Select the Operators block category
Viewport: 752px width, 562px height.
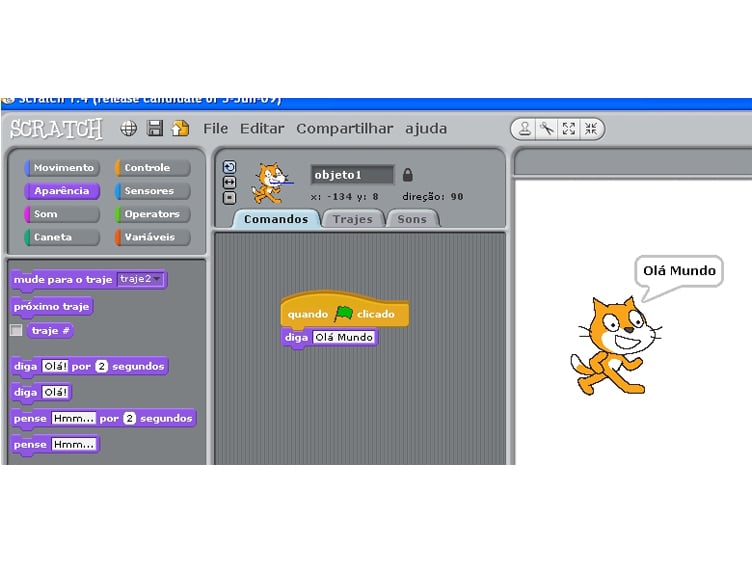point(153,214)
